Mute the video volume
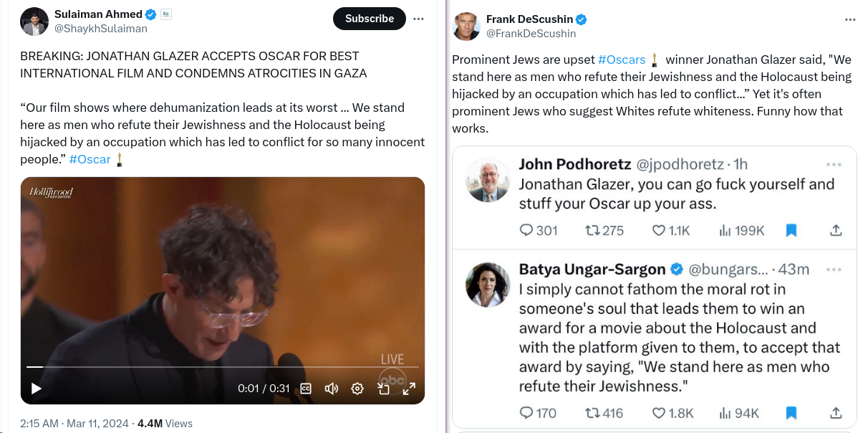This screenshot has height=433, width=868. pyautogui.click(x=332, y=389)
